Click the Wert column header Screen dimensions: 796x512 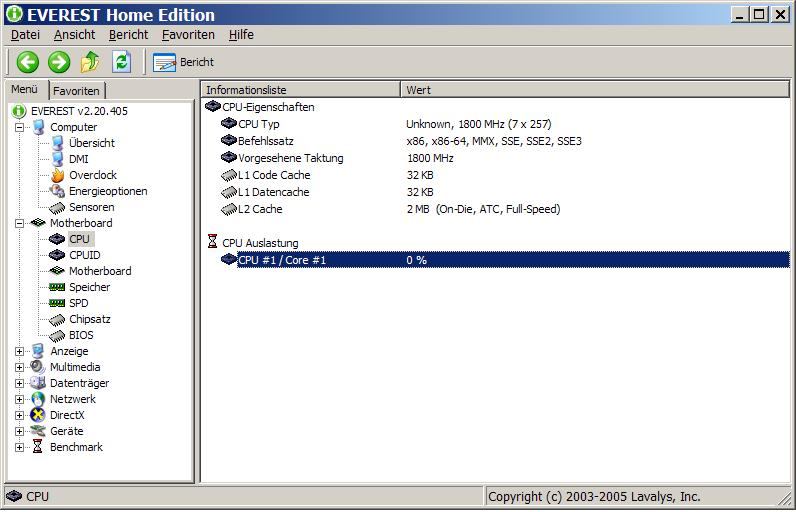click(x=595, y=90)
